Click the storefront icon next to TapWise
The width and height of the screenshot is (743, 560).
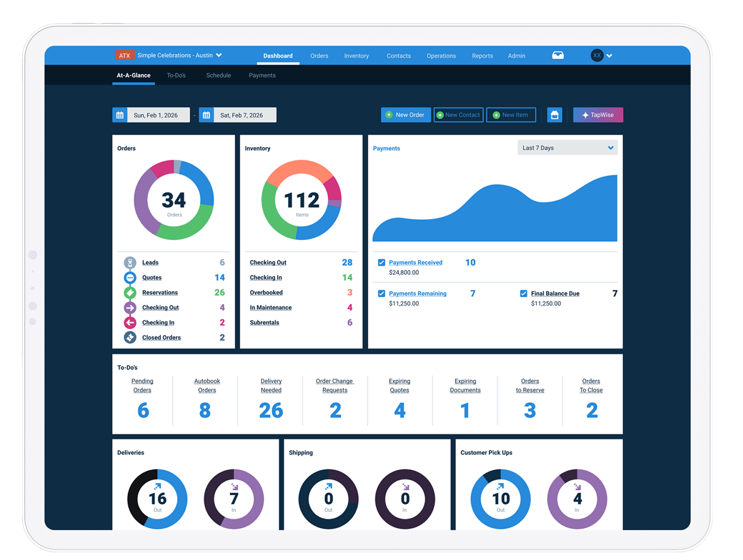click(555, 115)
